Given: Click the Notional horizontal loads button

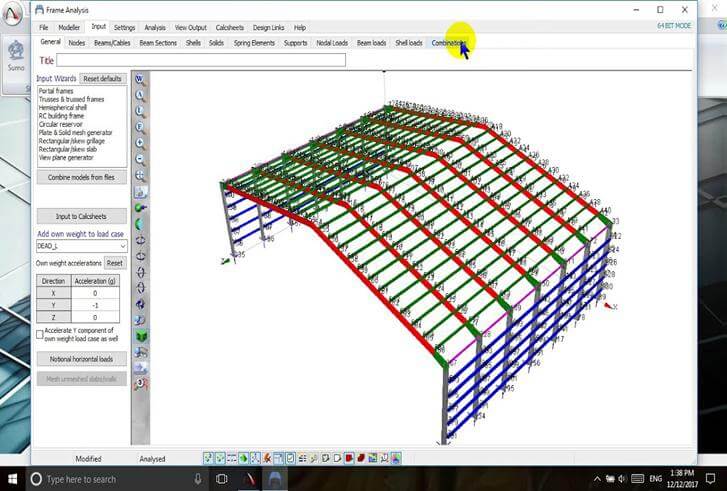Looking at the screenshot, I should click(81, 358).
